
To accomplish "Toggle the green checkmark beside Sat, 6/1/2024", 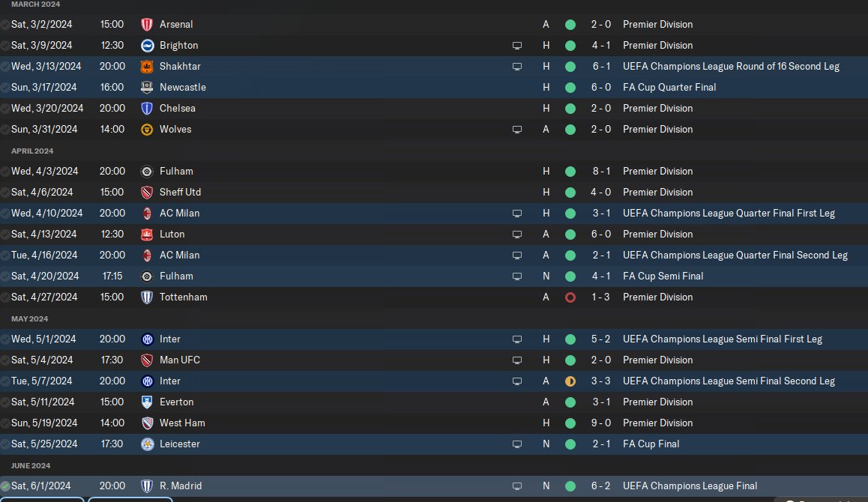I will click(5, 486).
